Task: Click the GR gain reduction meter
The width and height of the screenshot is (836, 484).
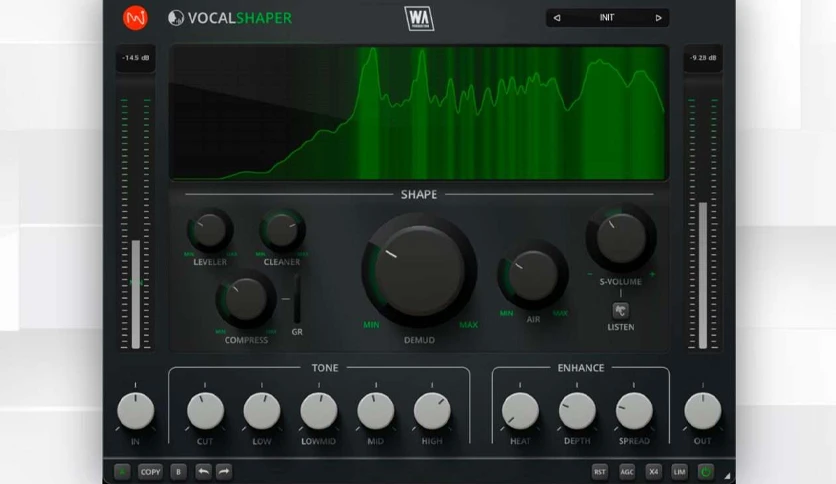Action: (297, 299)
